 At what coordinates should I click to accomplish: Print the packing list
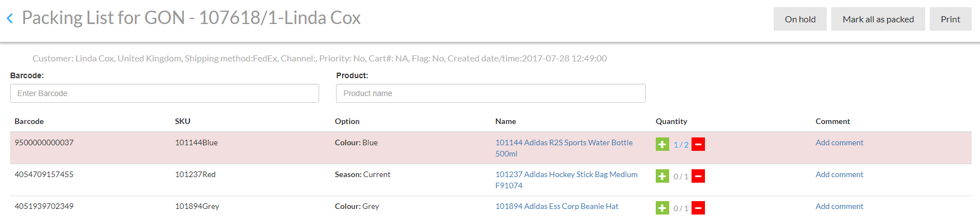[950, 19]
